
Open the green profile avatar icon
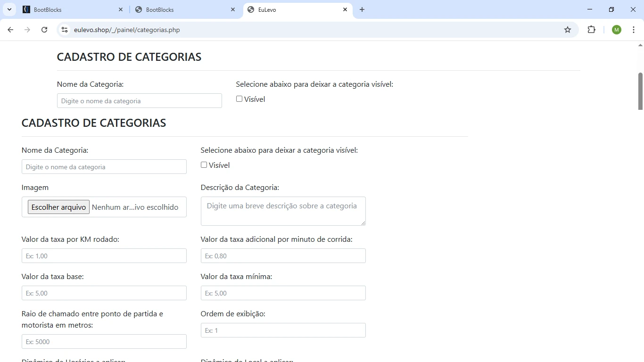616,30
